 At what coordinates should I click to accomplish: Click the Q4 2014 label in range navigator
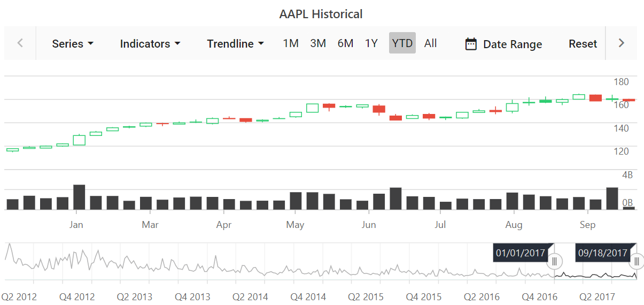click(308, 296)
